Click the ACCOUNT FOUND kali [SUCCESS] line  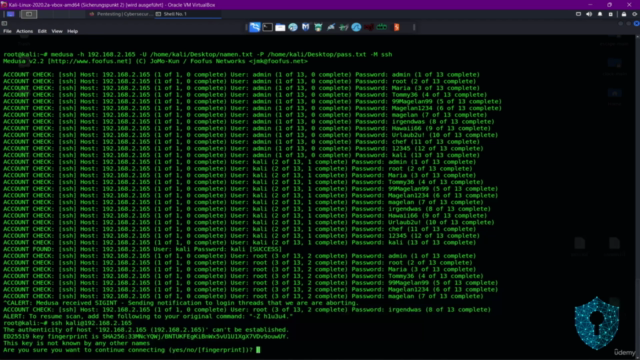(x=142, y=249)
